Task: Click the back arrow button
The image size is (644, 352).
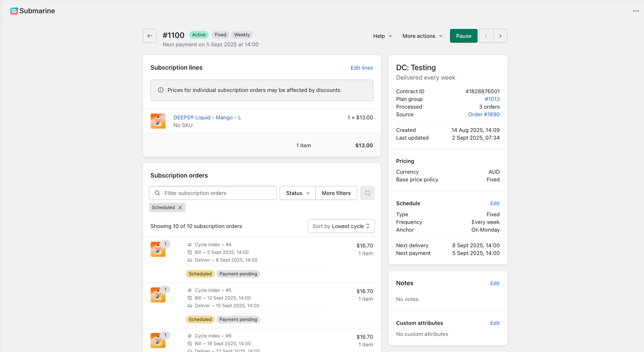Action: point(150,36)
